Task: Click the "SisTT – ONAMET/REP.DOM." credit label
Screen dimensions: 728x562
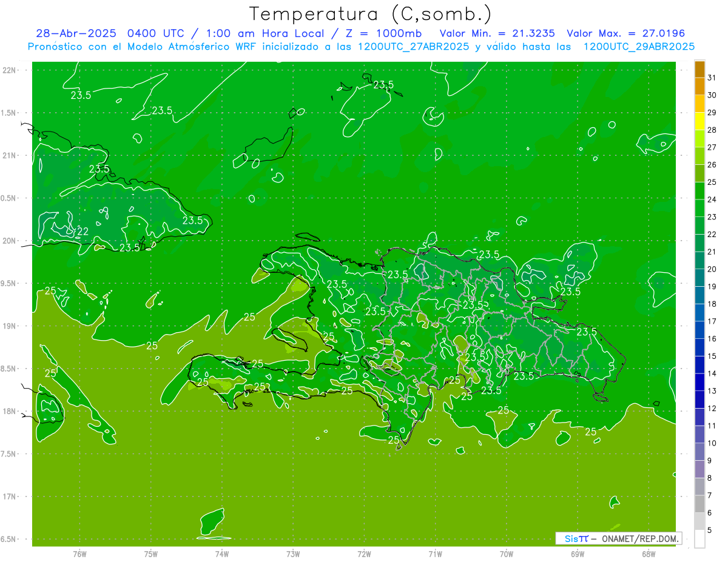Action: [x=619, y=538]
